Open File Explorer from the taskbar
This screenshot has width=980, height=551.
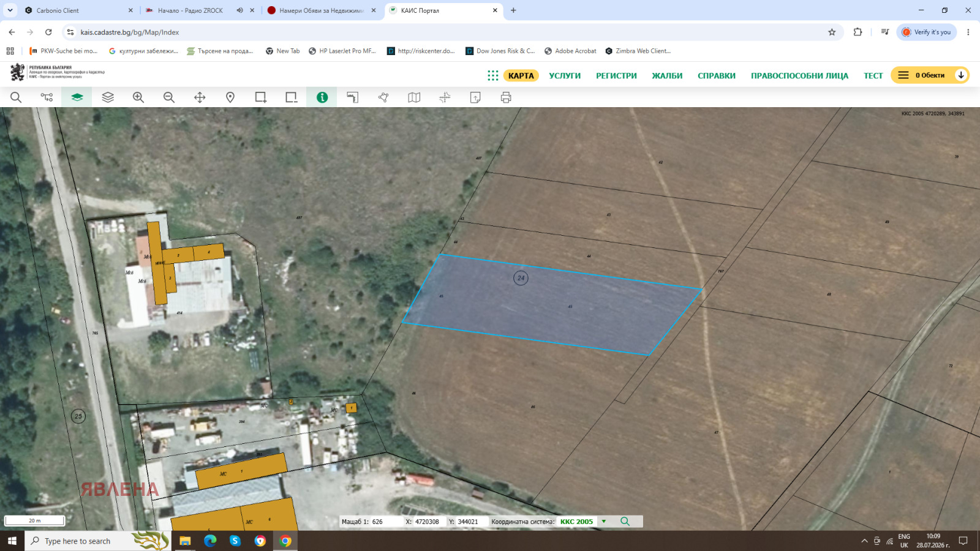click(x=185, y=541)
